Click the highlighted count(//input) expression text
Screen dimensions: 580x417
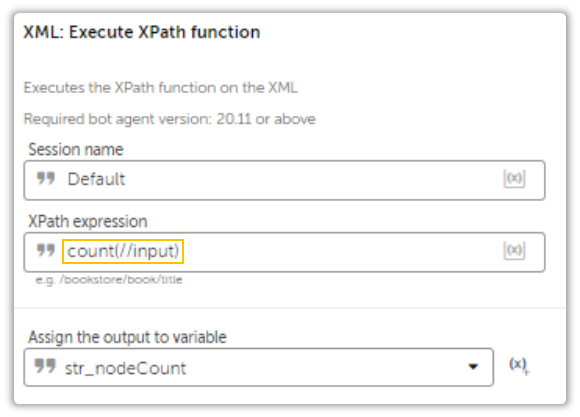[x=123, y=252]
